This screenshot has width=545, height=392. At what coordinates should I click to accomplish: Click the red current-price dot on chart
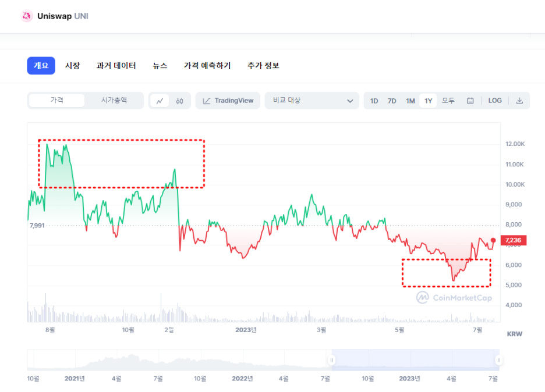pos(493,240)
